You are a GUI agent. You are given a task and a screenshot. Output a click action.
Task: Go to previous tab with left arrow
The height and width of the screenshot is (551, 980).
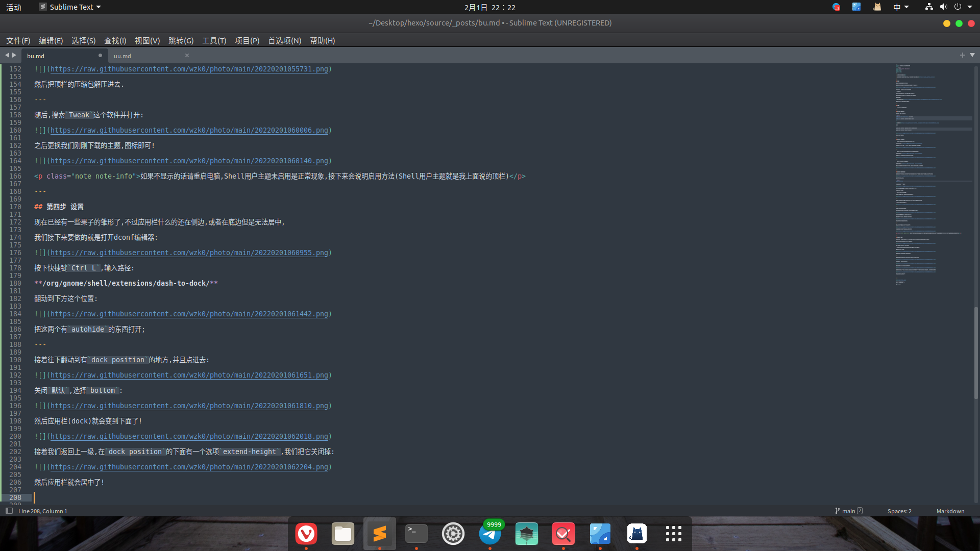point(7,55)
